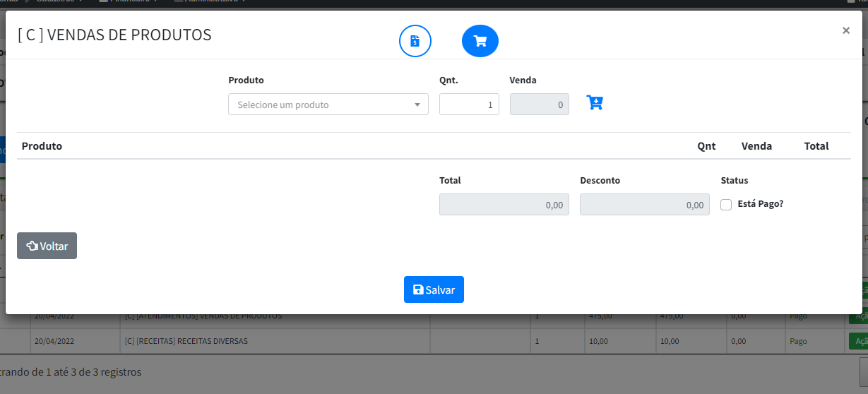868x394 pixels.
Task: Click the hand-pointing icon in Voltar
Action: pyautogui.click(x=32, y=246)
